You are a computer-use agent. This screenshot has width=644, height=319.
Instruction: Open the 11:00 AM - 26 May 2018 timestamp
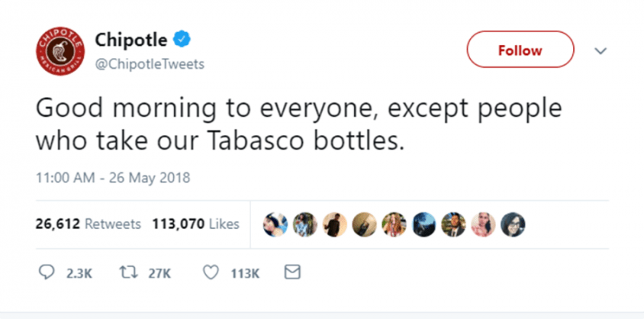click(113, 177)
